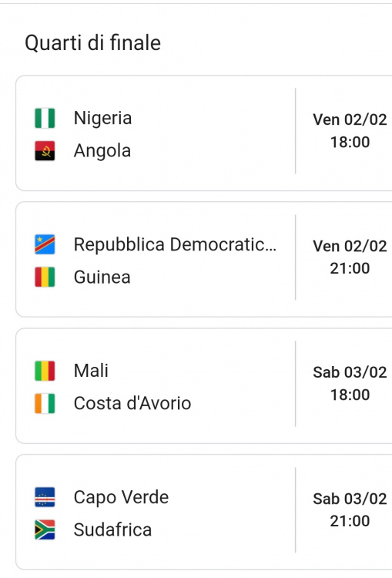Viewport: 392px width, 578px height.
Task: Open the Angola team name
Action: click(x=102, y=151)
